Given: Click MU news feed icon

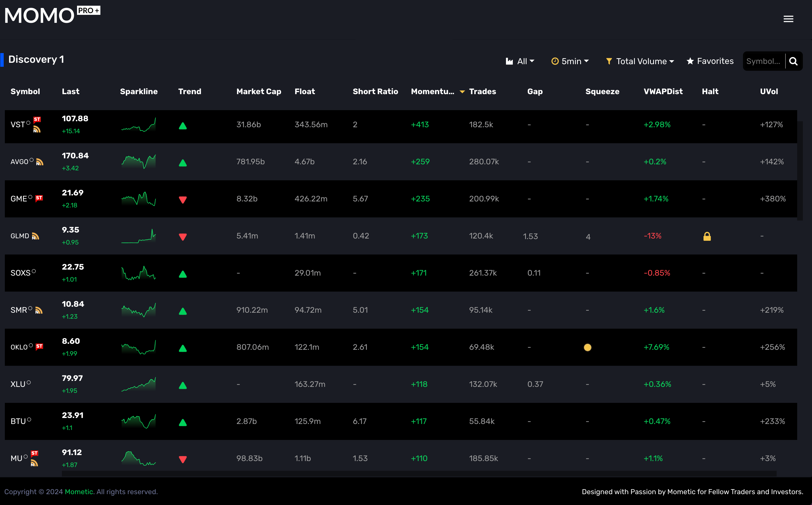Looking at the screenshot, I should [x=34, y=463].
